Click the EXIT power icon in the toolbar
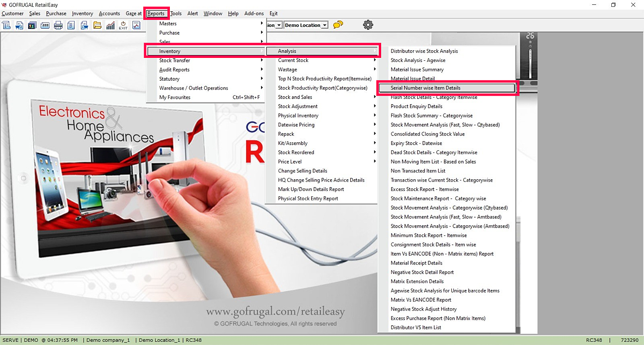Screen dimensions: 644x345 (123, 25)
